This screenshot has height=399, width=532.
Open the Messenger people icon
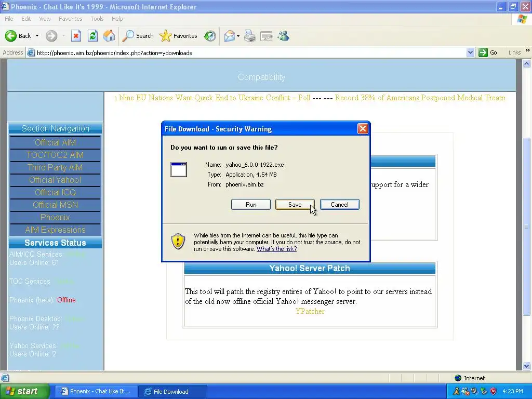[x=283, y=36]
